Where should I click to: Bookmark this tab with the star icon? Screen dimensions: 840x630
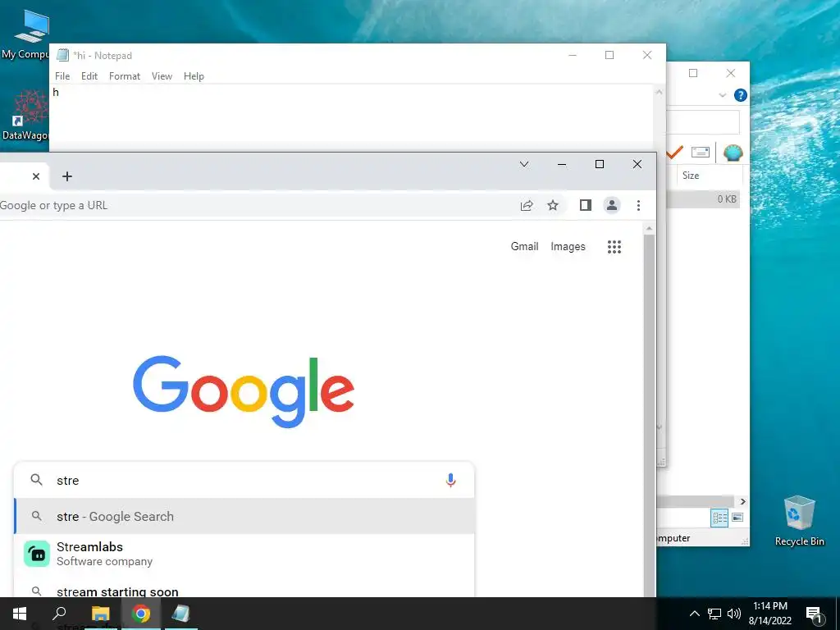coord(553,205)
